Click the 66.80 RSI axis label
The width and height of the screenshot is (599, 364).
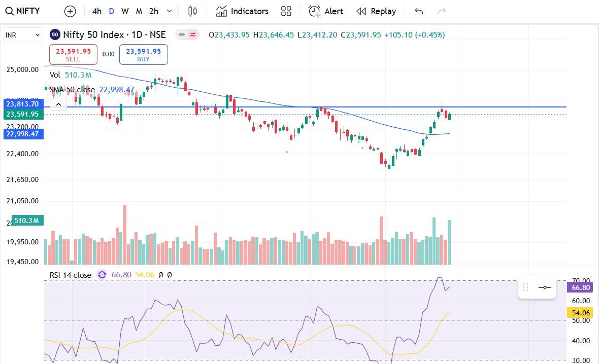point(580,287)
